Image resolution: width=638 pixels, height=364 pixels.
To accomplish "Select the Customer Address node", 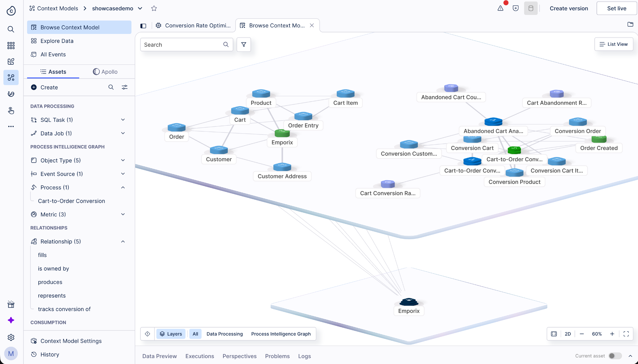I will click(x=282, y=167).
